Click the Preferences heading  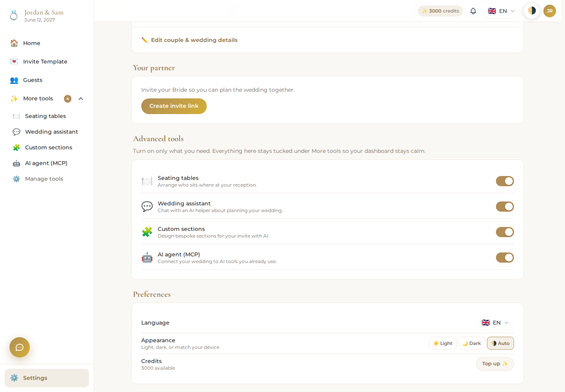coord(152,294)
